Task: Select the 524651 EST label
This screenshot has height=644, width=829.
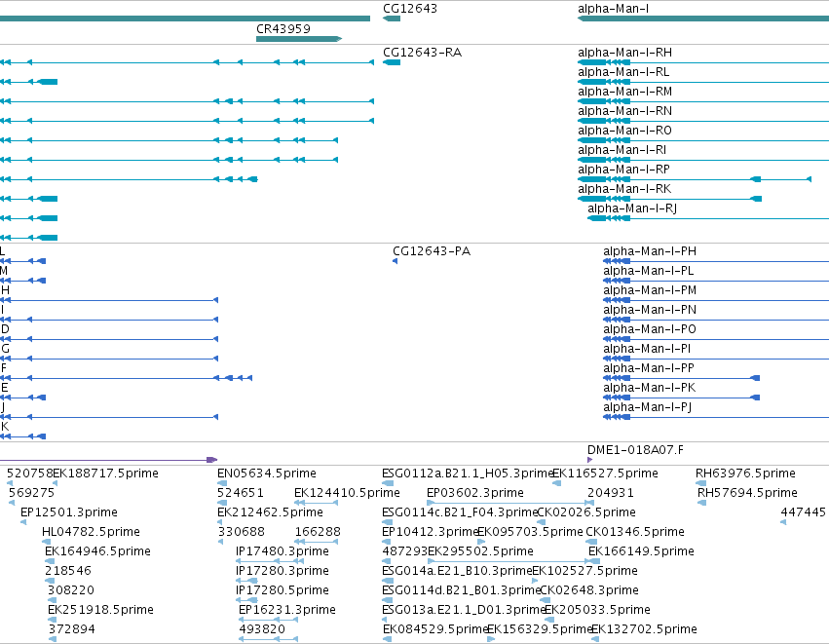Action: 241,493
